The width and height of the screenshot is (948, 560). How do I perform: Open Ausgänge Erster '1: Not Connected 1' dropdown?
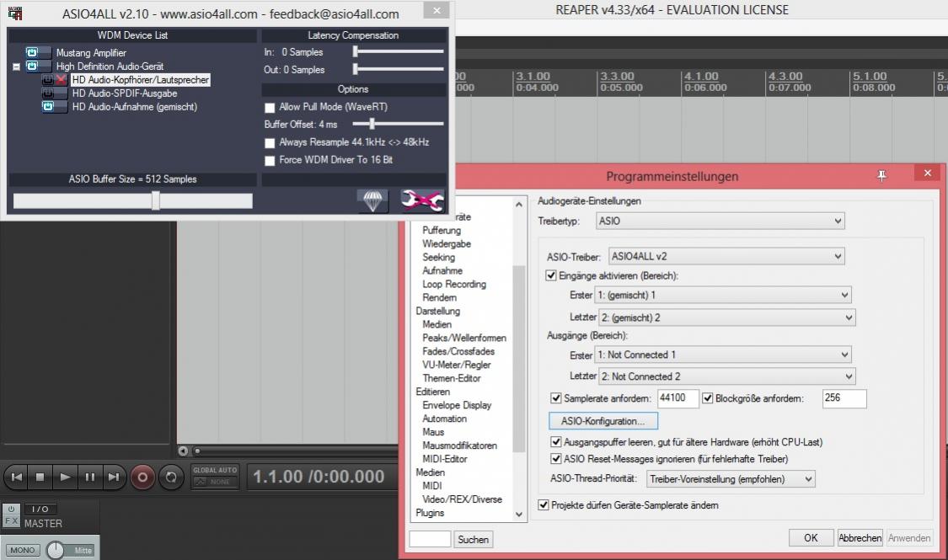(x=723, y=355)
